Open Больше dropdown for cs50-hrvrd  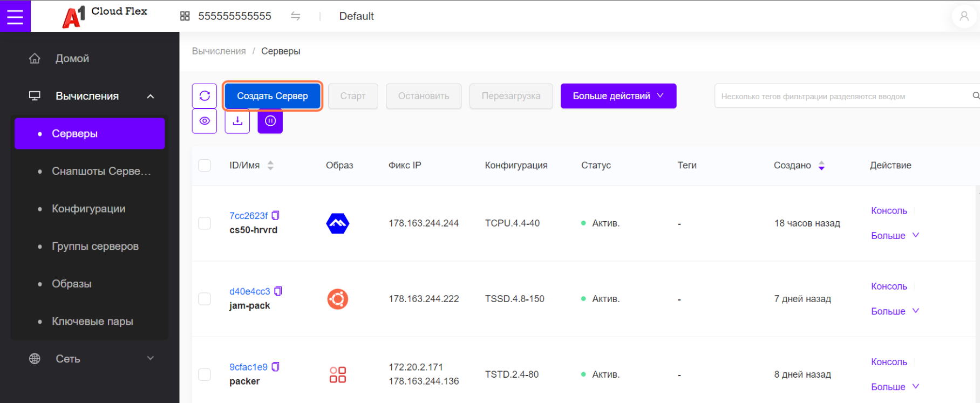(895, 236)
